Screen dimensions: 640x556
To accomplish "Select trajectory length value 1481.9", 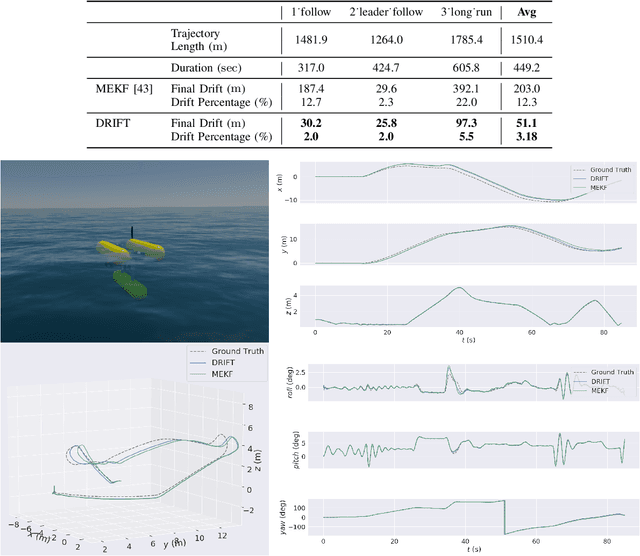I will pyautogui.click(x=311, y=40).
